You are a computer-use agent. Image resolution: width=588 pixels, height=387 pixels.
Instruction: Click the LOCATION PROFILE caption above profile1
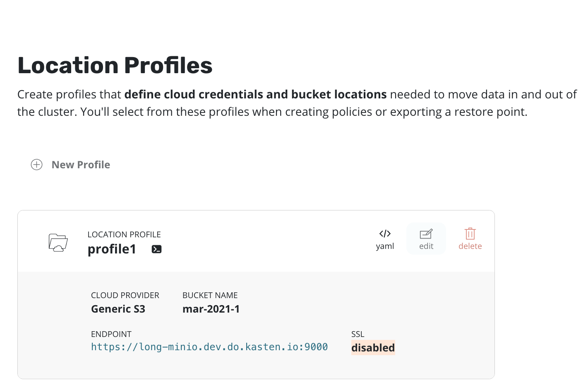point(124,234)
